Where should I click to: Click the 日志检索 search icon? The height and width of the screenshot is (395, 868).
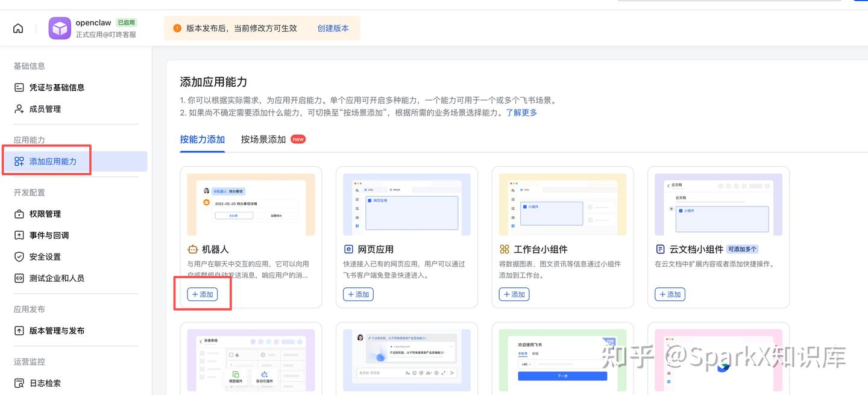point(19,383)
